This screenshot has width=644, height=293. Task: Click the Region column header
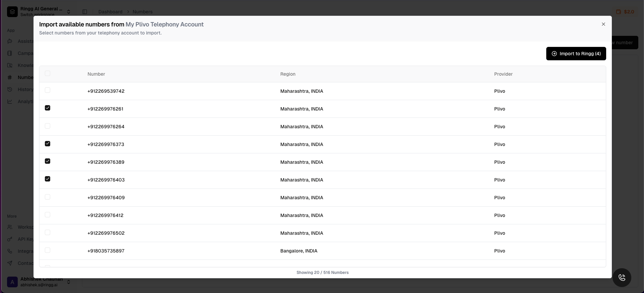pos(288,74)
